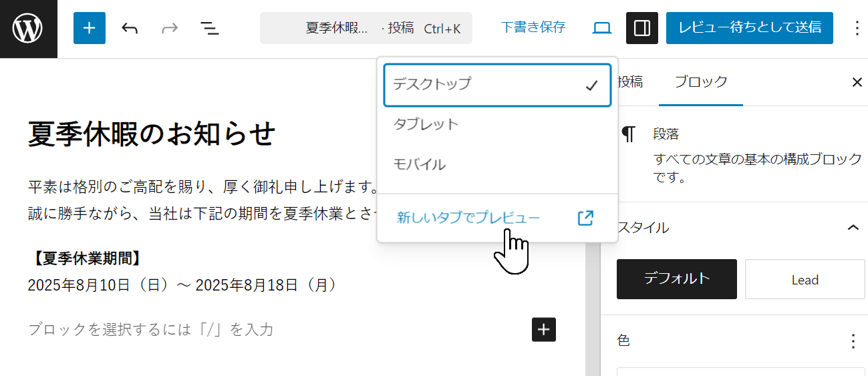The width and height of the screenshot is (868, 376).
Task: Open the block inserter plus button
Action: (90, 28)
